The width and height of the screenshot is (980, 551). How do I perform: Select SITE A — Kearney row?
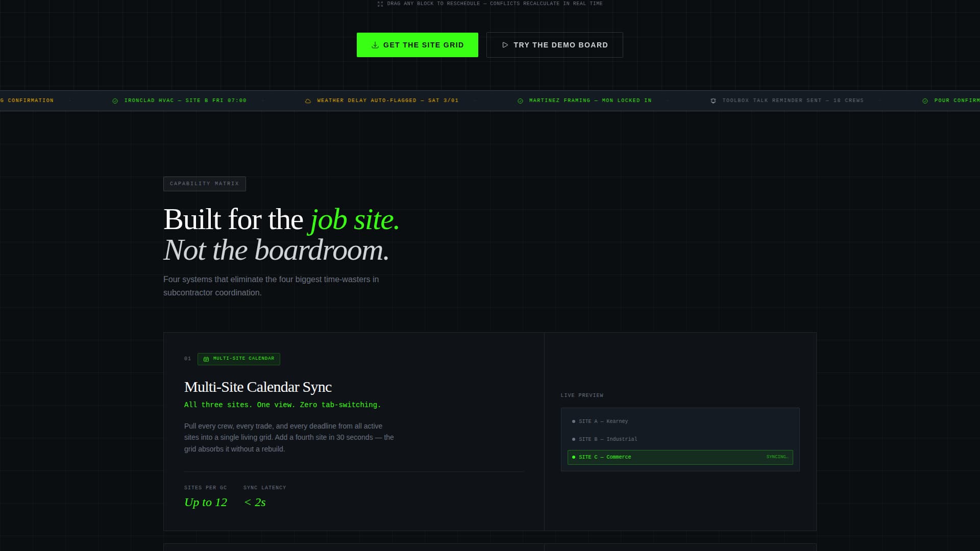coord(680,421)
